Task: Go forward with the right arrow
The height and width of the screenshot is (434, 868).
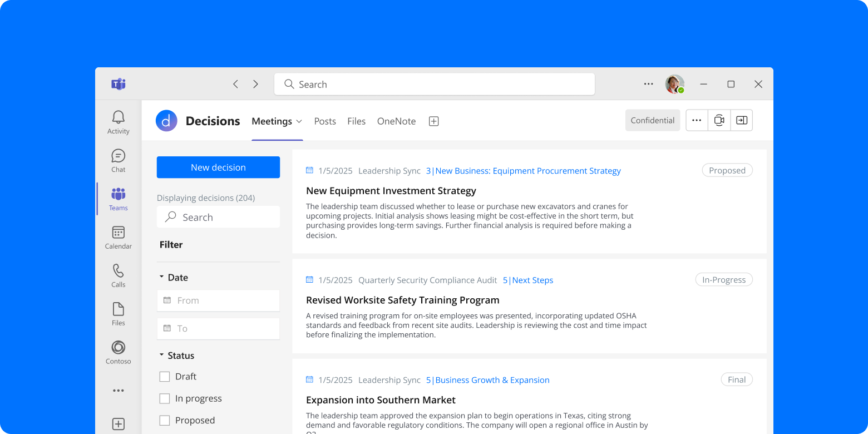Action: (255, 84)
